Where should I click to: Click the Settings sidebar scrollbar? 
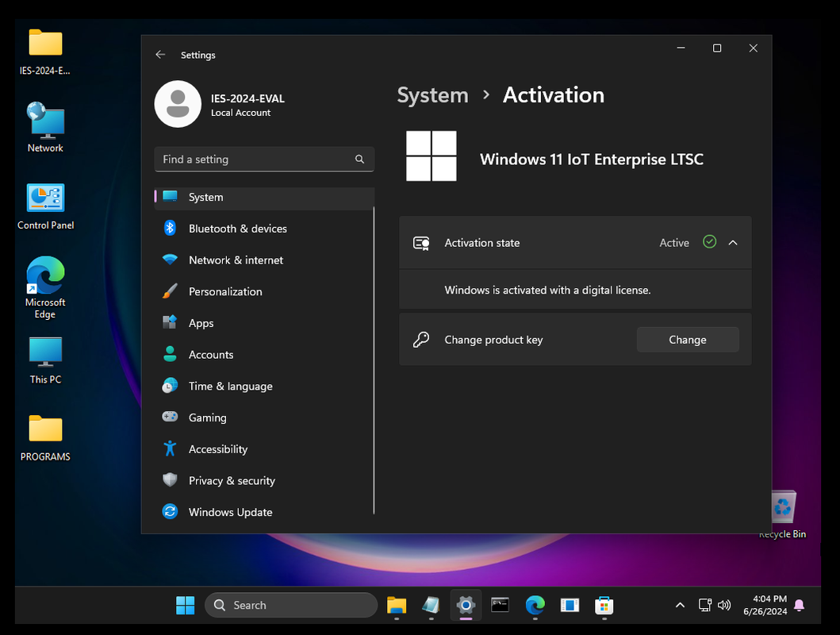coord(374,360)
